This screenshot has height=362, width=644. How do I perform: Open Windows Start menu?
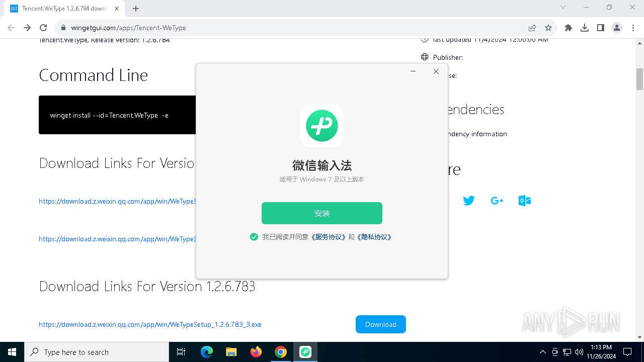pyautogui.click(x=12, y=352)
